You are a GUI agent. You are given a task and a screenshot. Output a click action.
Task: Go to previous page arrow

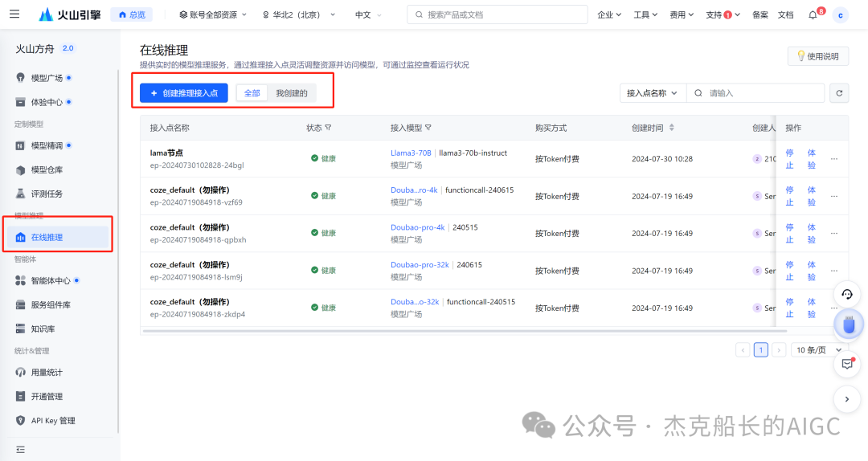[743, 349]
